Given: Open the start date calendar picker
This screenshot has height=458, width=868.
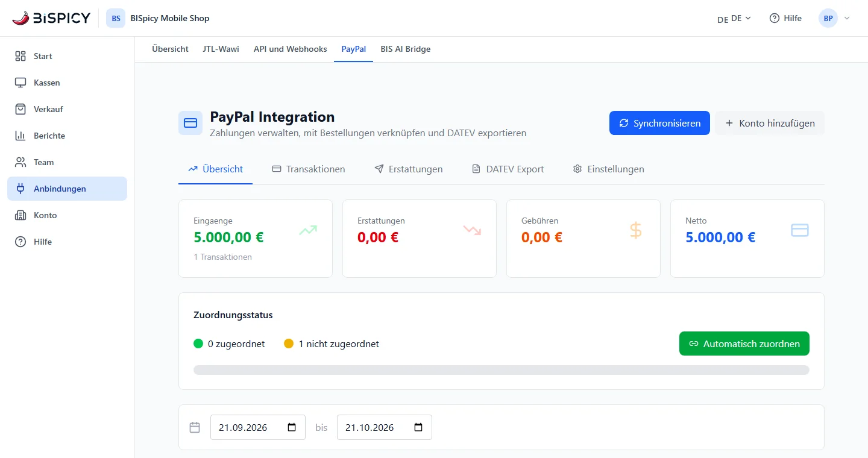Looking at the screenshot, I should tap(292, 427).
